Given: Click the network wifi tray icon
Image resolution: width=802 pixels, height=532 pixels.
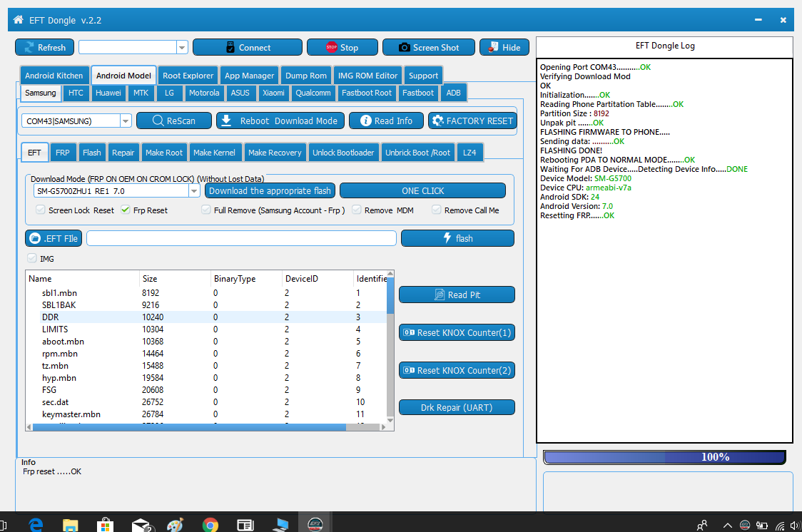Looking at the screenshot, I should tap(780, 525).
